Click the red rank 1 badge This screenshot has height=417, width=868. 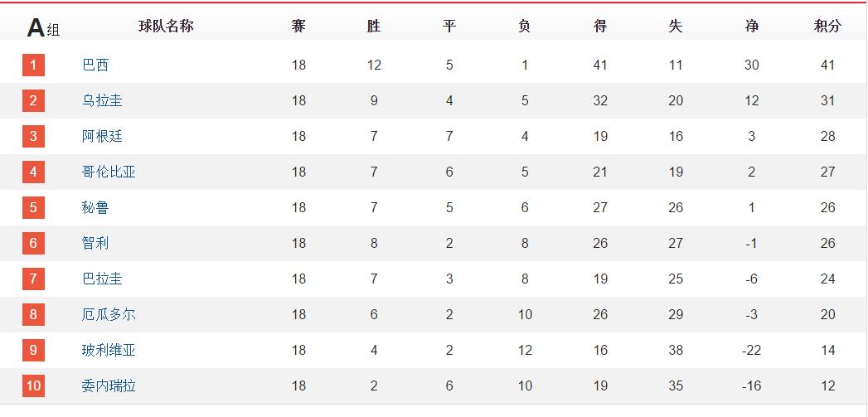tap(33, 65)
